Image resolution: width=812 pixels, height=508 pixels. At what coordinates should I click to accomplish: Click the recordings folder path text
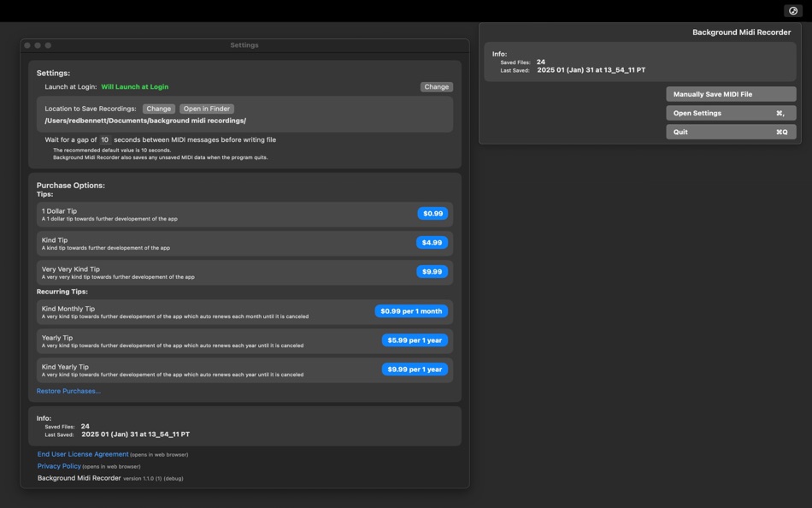pos(145,121)
